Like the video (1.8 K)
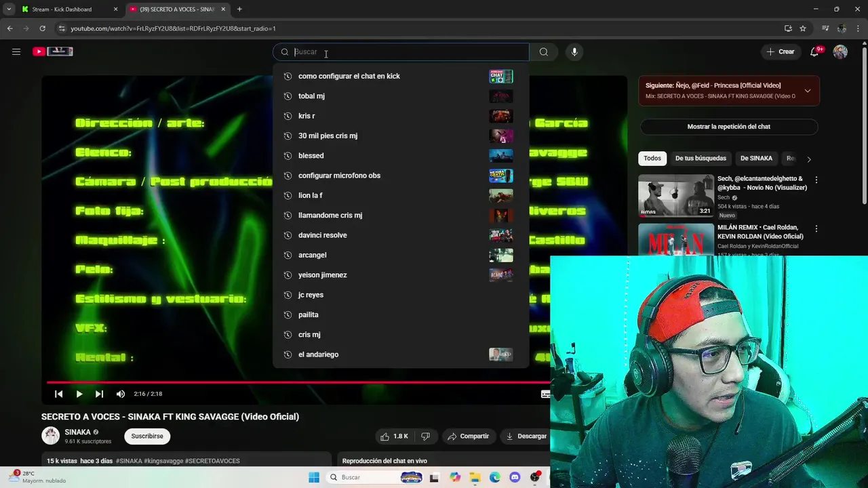Image resolution: width=868 pixels, height=488 pixels. tap(394, 436)
